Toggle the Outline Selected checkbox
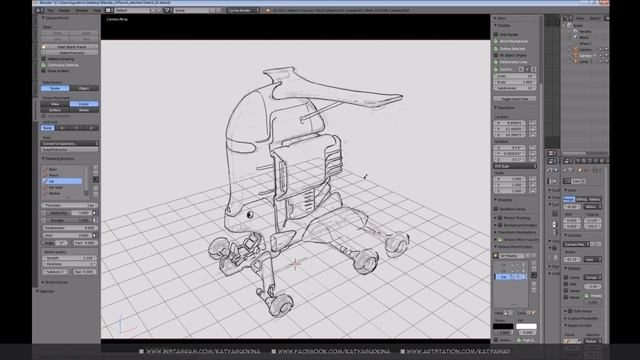 [496, 49]
